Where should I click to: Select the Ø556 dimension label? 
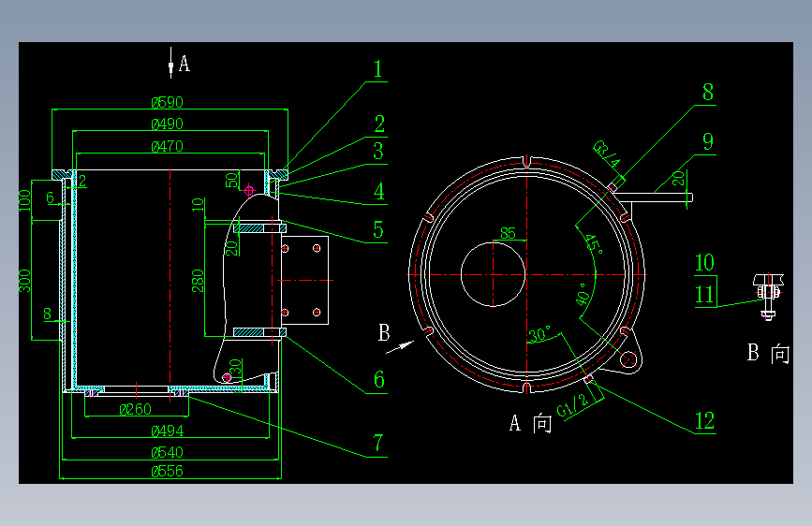click(167, 471)
